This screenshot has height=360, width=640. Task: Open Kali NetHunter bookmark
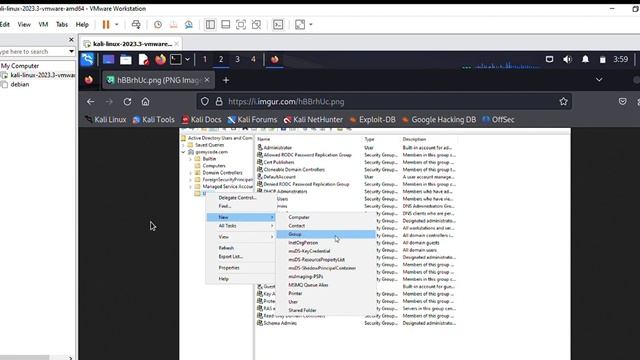[x=313, y=120]
